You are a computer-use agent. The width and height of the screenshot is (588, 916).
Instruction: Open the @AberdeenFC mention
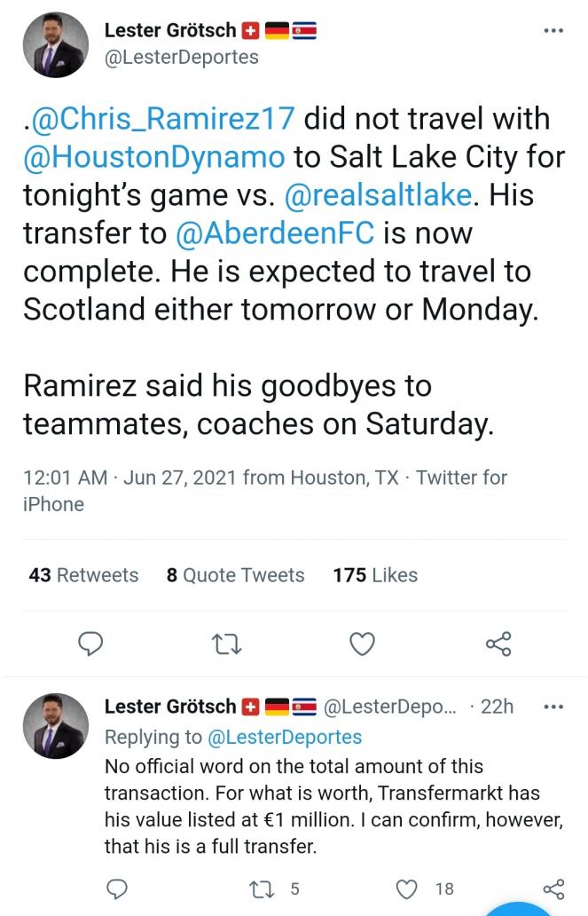click(275, 233)
